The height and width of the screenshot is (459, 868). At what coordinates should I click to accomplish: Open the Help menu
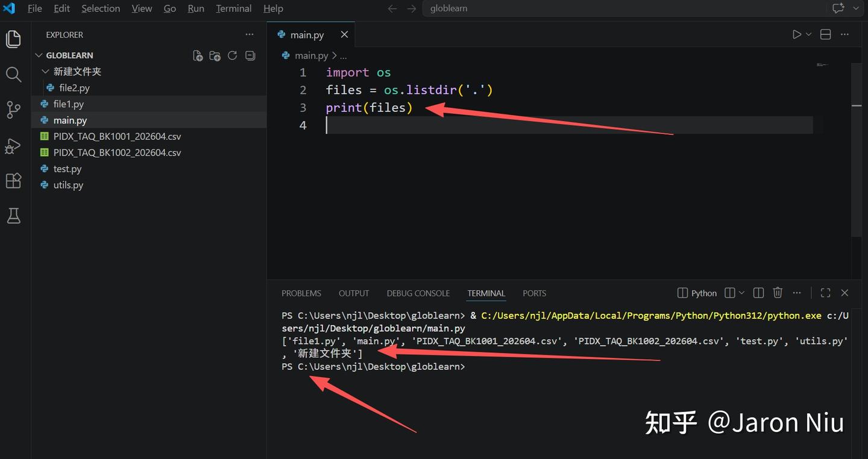(x=273, y=8)
